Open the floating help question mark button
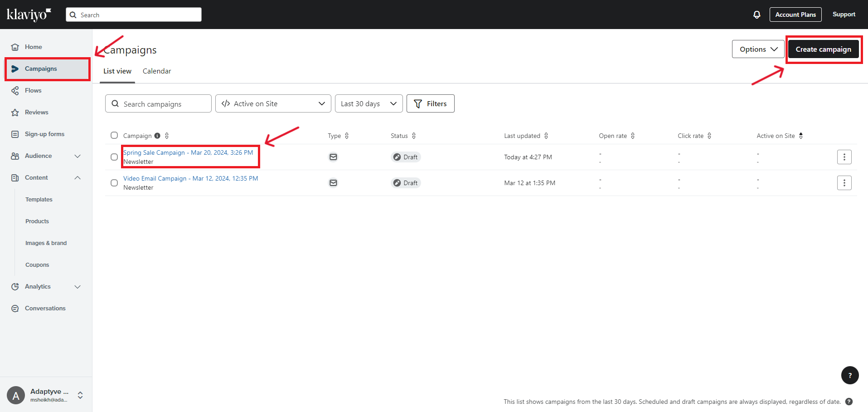The image size is (868, 412). pyautogui.click(x=849, y=375)
